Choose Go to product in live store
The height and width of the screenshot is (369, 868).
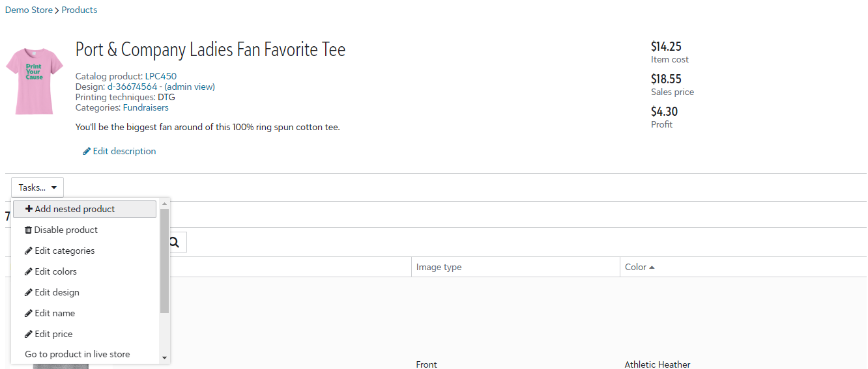tap(77, 355)
